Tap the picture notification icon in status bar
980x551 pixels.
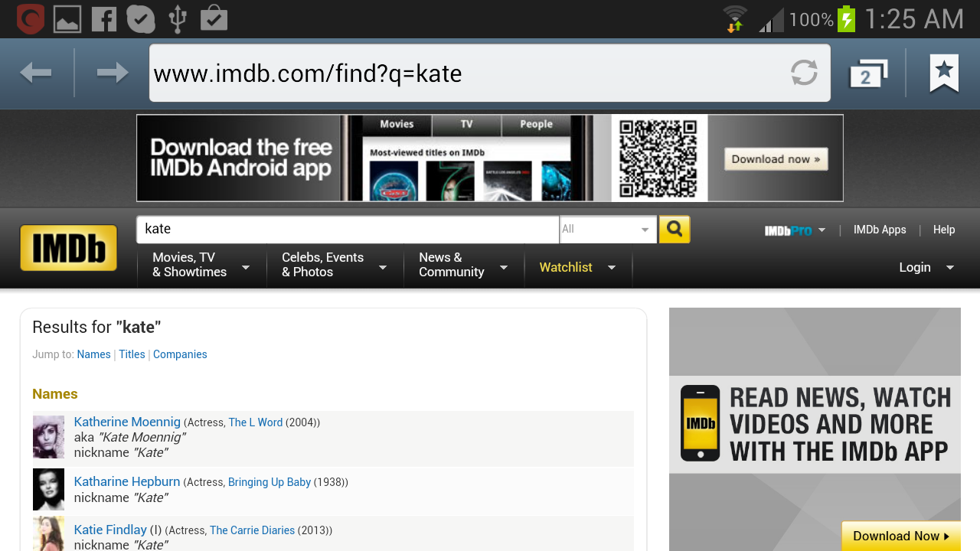pyautogui.click(x=67, y=19)
